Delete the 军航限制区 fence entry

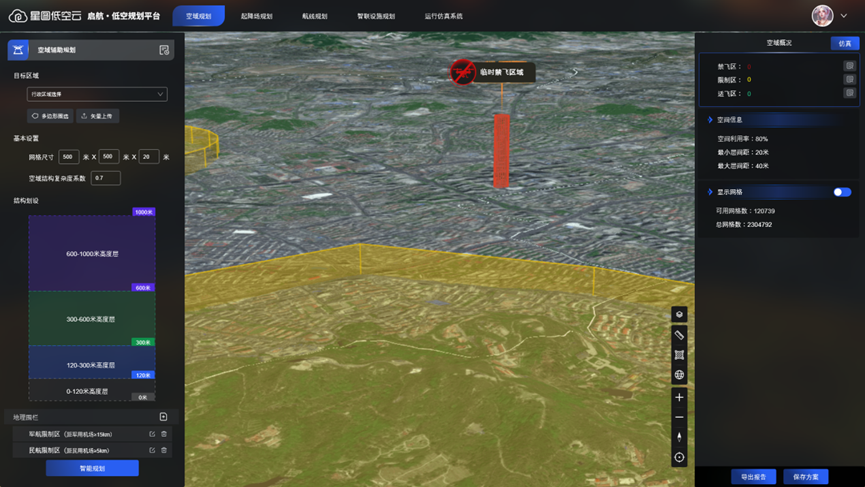164,434
